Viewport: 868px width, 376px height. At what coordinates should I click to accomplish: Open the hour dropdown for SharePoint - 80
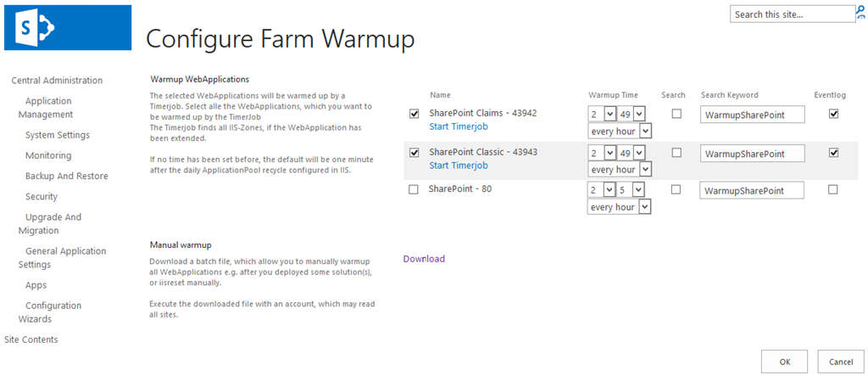tap(602, 190)
